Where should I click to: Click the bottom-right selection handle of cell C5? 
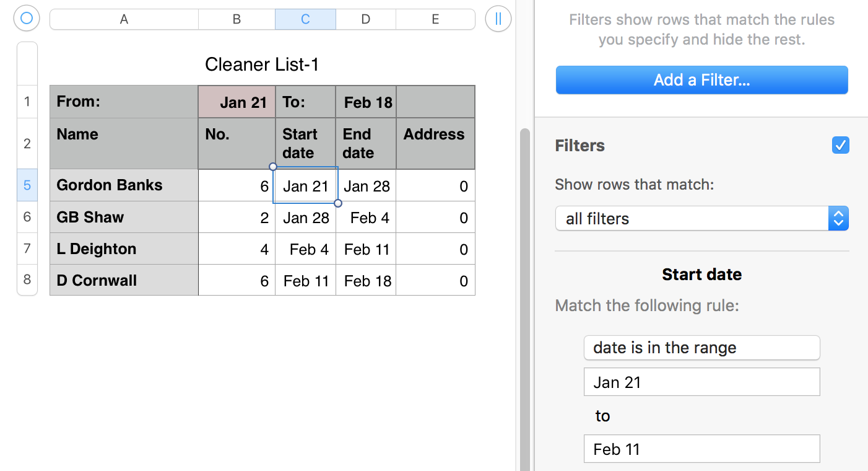coord(338,203)
